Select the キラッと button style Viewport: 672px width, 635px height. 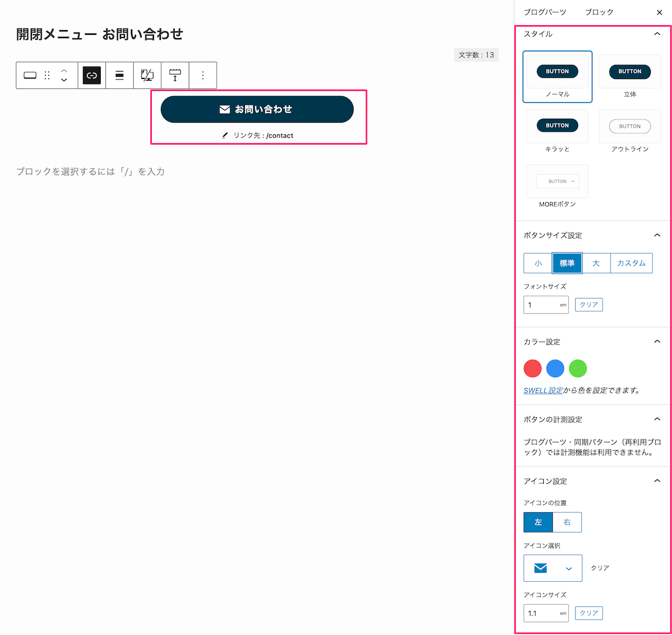click(x=557, y=132)
